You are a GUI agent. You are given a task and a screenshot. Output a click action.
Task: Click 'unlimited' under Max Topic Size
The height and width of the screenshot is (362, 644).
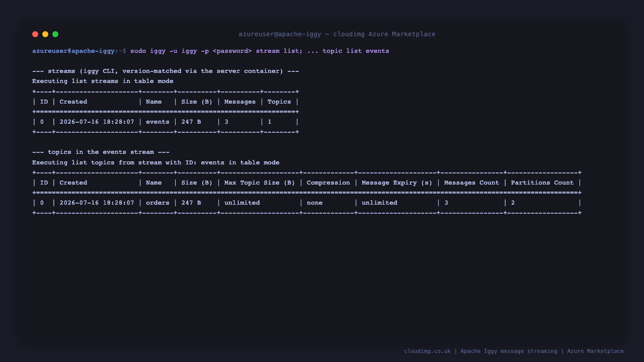click(x=242, y=203)
